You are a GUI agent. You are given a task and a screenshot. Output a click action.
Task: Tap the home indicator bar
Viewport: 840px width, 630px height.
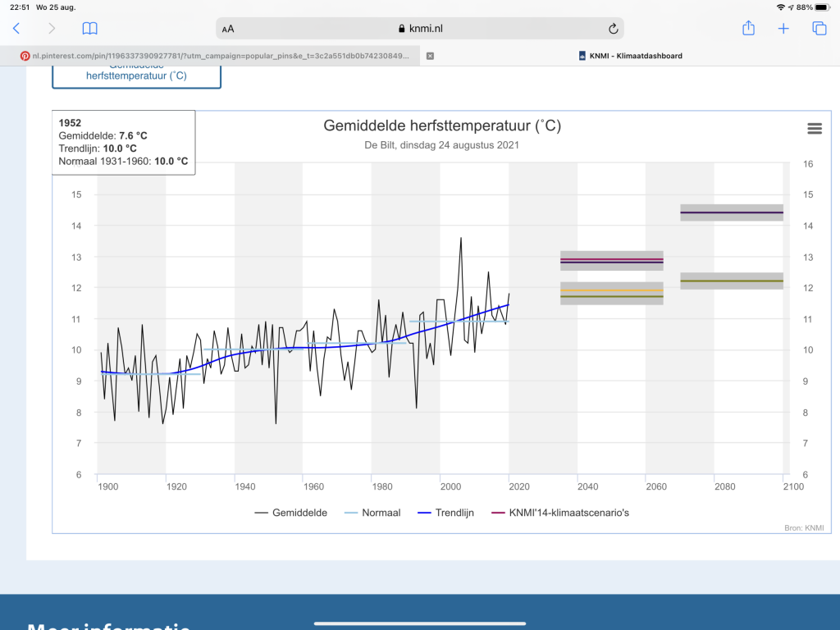(x=420, y=623)
